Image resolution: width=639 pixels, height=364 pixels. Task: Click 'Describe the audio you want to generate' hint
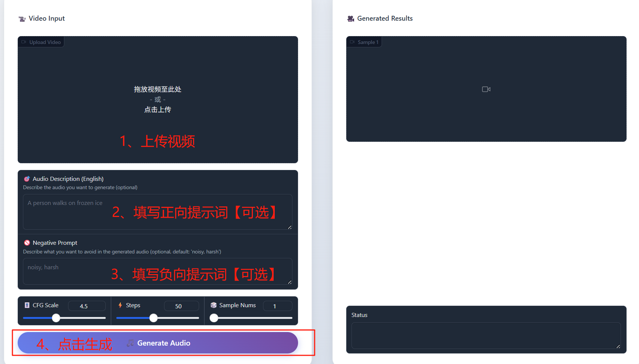tap(80, 188)
